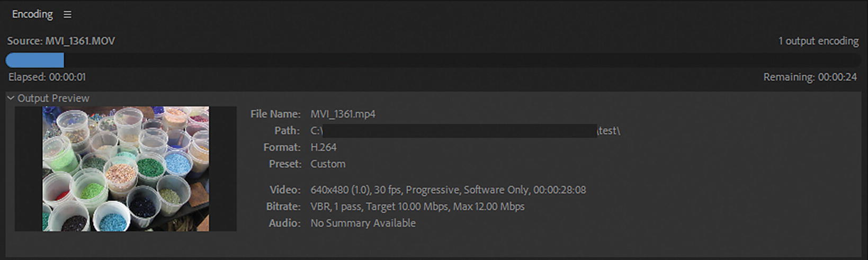Click the Remaining time readout
Screen dimensions: 868x260
click(x=810, y=77)
